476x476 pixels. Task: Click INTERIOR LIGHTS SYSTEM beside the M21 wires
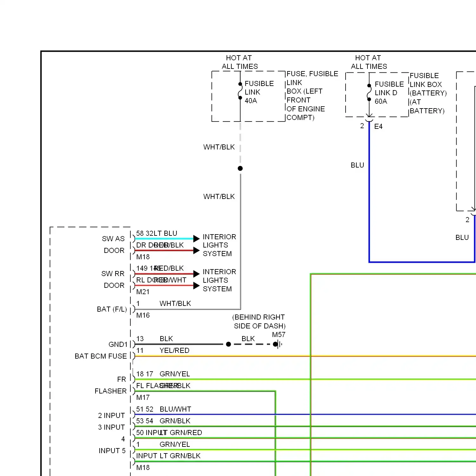coord(219,281)
